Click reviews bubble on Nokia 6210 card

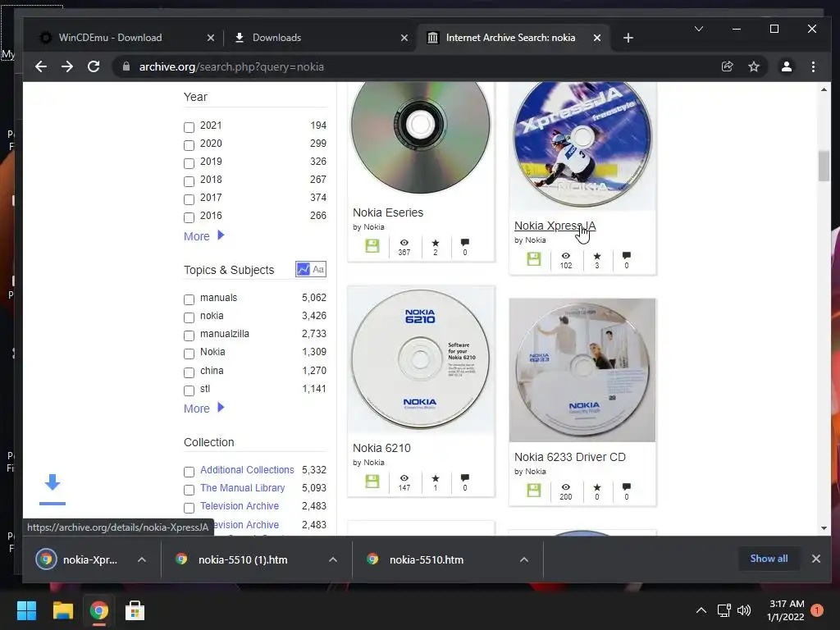tap(465, 478)
